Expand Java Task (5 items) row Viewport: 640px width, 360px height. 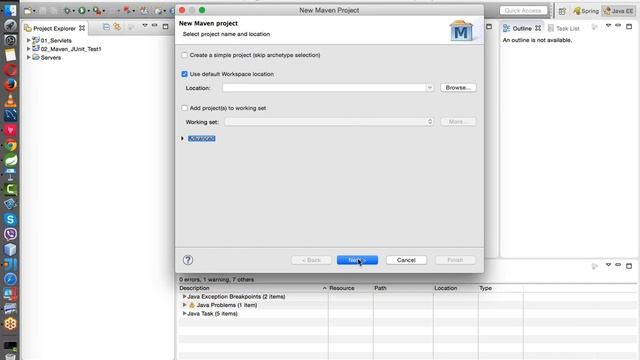click(x=184, y=313)
